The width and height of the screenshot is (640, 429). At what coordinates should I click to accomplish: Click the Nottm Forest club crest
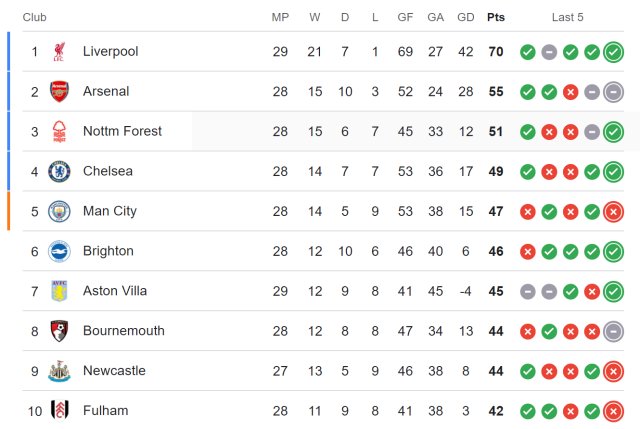[59, 131]
